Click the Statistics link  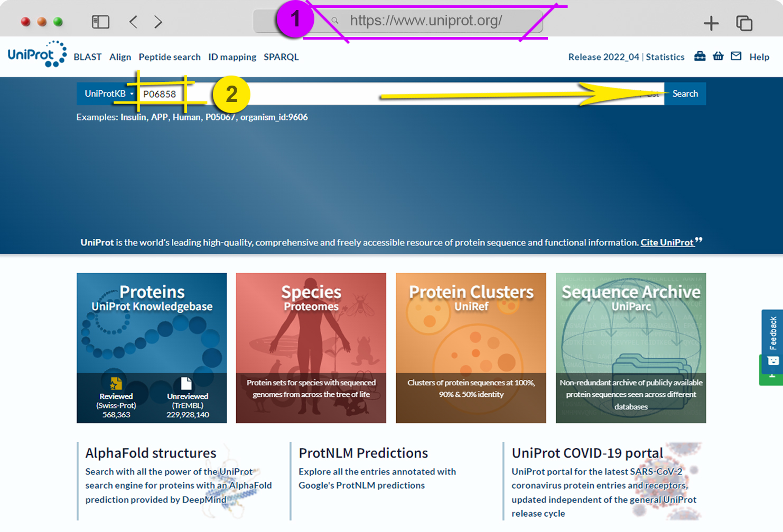pos(665,57)
